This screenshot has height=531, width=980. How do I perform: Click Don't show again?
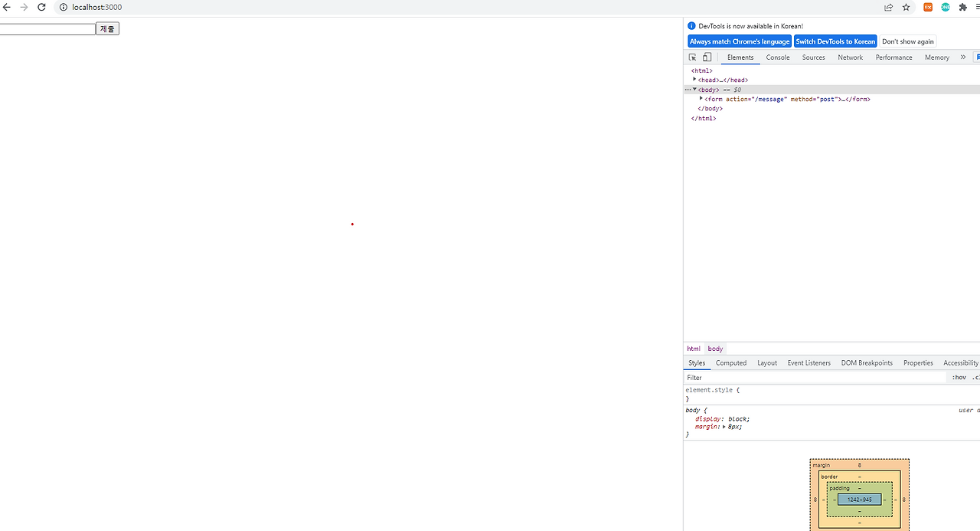pyautogui.click(x=908, y=41)
